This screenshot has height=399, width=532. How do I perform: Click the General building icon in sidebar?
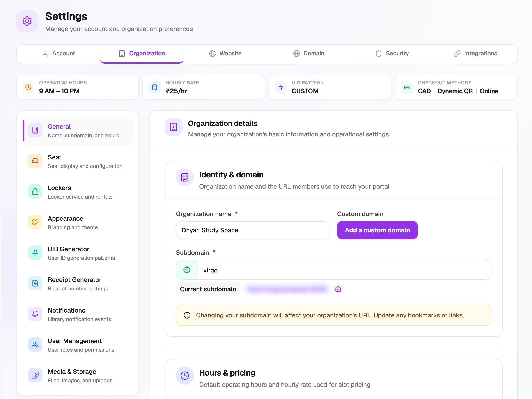click(35, 130)
